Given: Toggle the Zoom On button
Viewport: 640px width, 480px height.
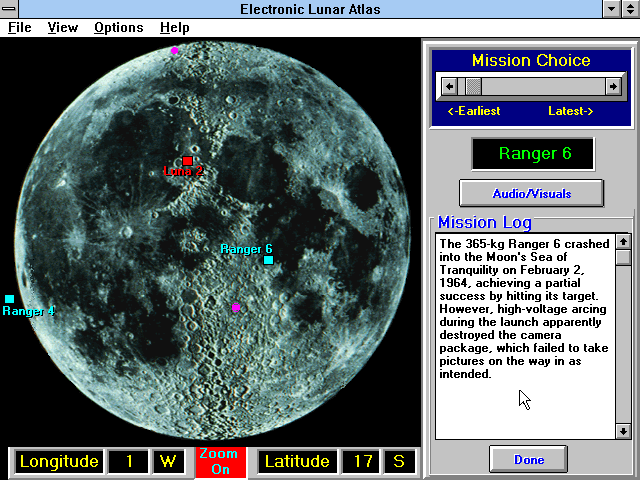Looking at the screenshot, I should [x=220, y=462].
